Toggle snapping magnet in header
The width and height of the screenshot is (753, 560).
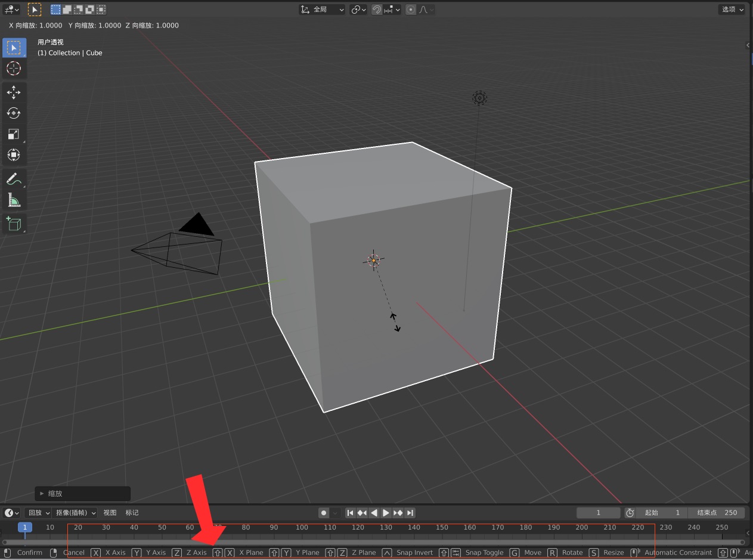[377, 10]
